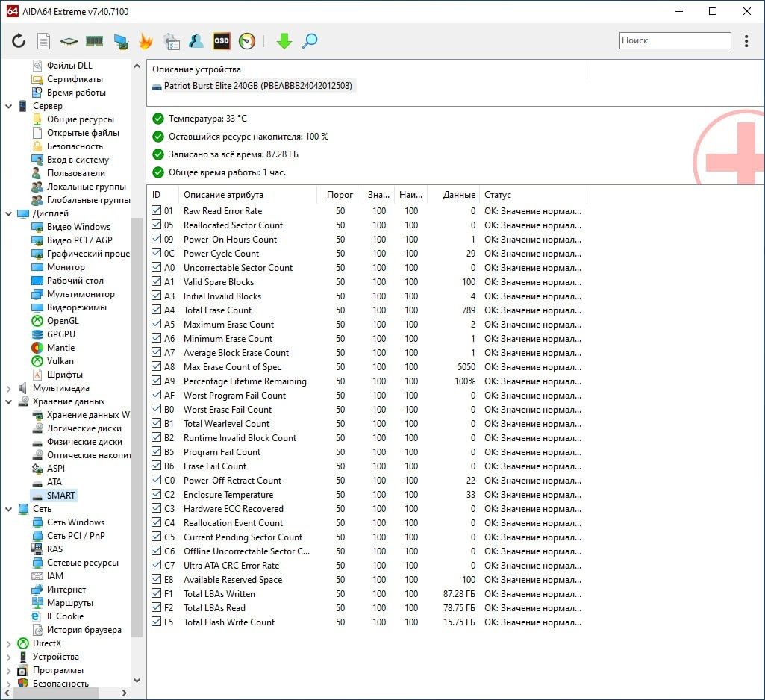Image resolution: width=765 pixels, height=700 pixels.
Task: Sort by the Наи... column header
Action: click(410, 195)
